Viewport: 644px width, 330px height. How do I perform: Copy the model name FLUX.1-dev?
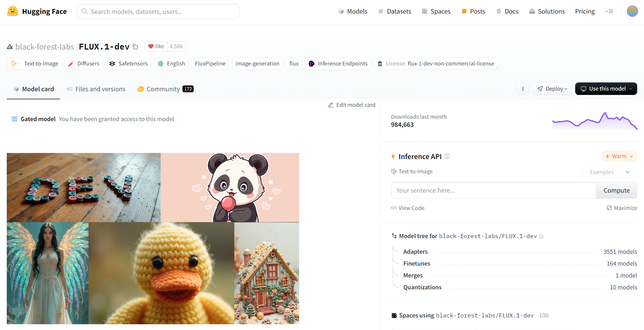point(135,46)
